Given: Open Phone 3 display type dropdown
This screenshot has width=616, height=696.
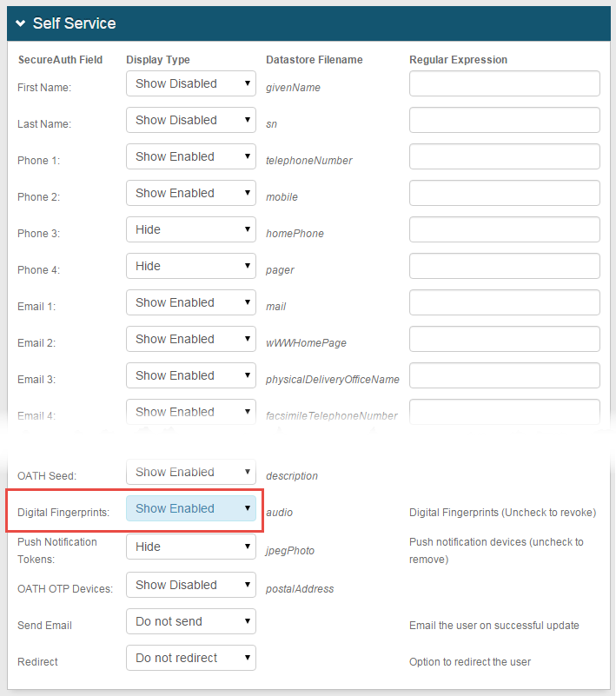Looking at the screenshot, I should [191, 230].
